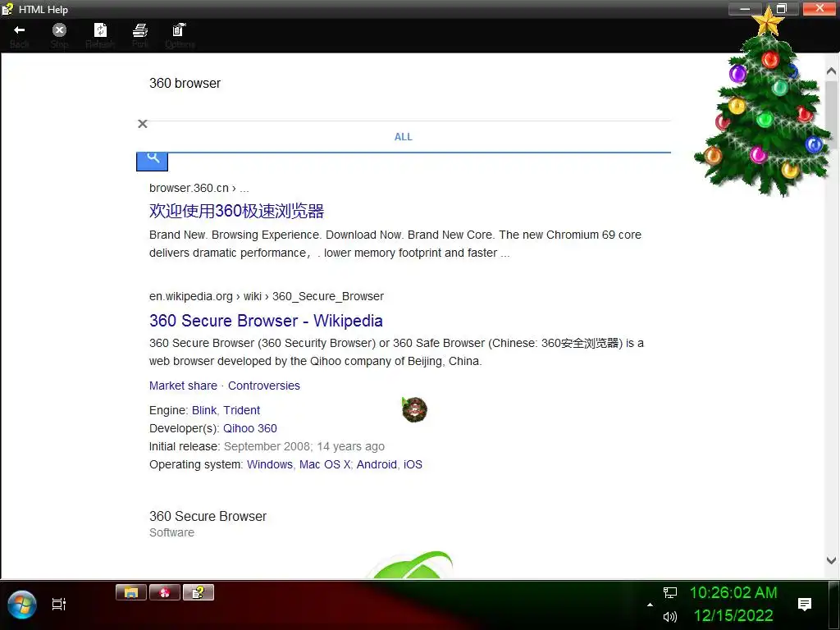This screenshot has height=630, width=840.
Task: Open File Explorer taskbar button
Action: point(131,592)
